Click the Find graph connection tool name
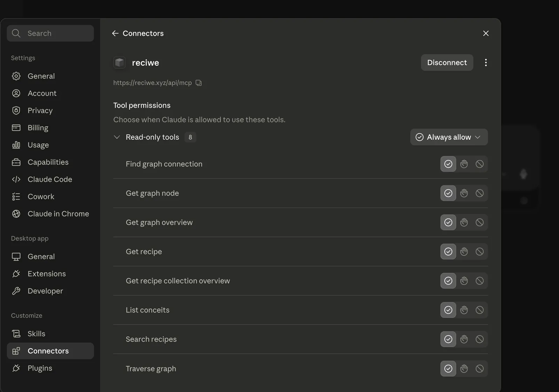 164,164
